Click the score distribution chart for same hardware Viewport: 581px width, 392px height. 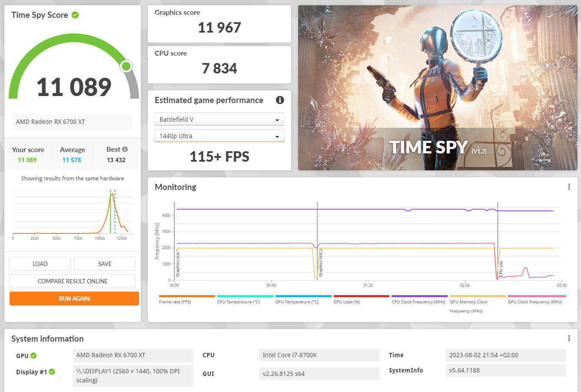pos(73,214)
